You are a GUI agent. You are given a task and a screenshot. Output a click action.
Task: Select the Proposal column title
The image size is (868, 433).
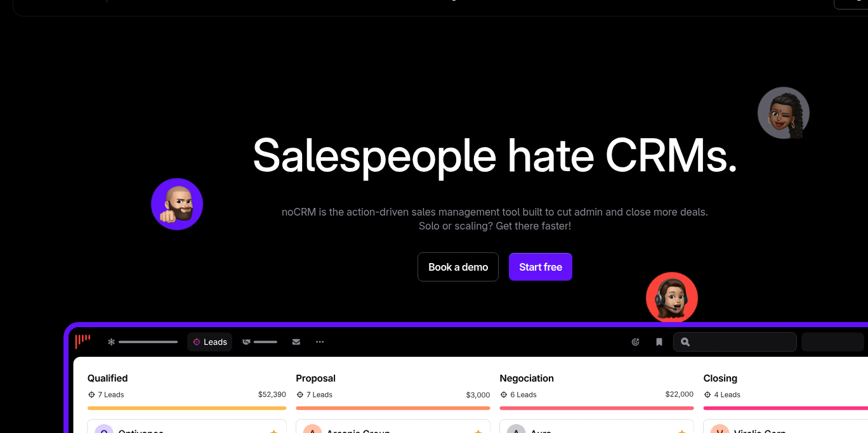point(315,378)
